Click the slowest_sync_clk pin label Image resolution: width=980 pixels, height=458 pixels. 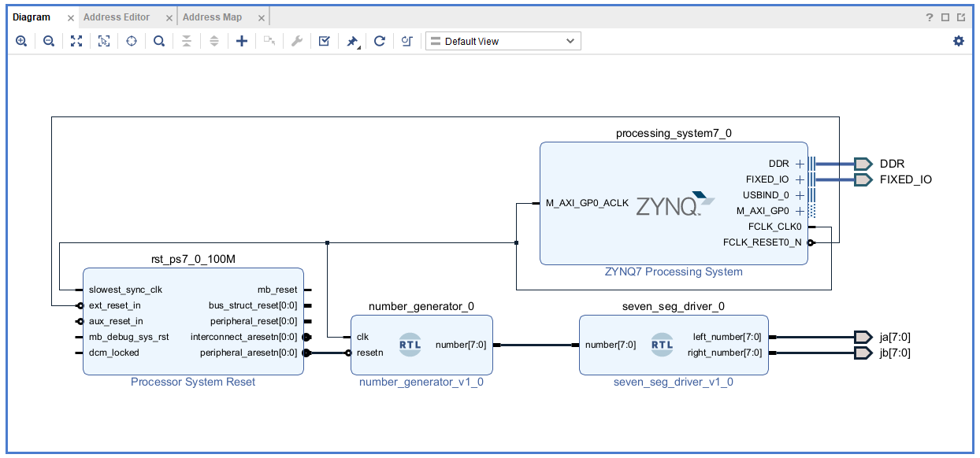pos(125,290)
